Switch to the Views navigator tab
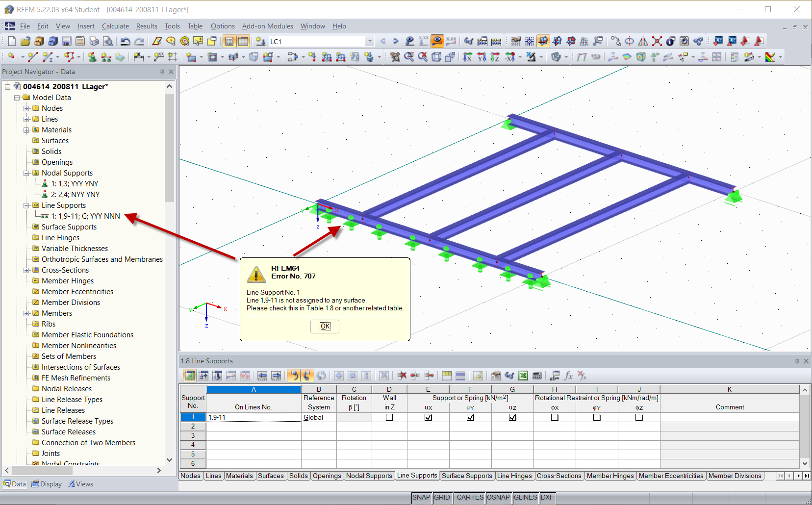The width and height of the screenshot is (812, 505). click(81, 484)
